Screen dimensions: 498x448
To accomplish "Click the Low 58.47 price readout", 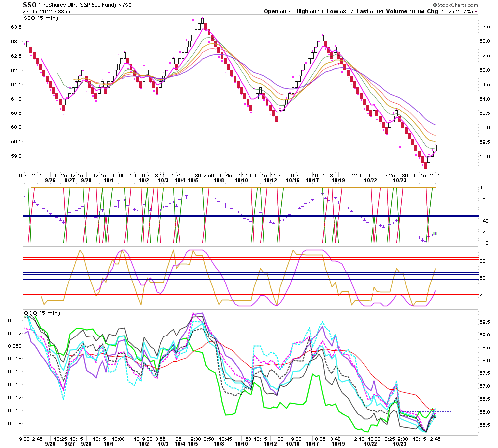I will [340, 12].
